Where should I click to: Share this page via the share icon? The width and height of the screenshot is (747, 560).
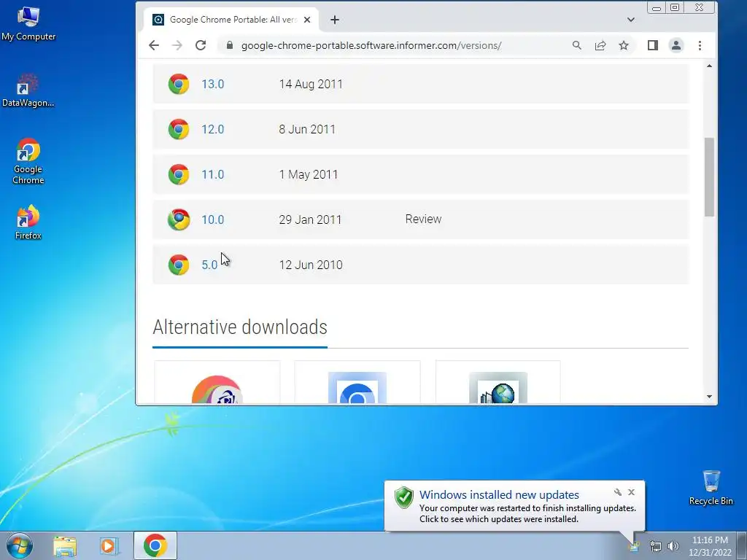click(x=600, y=45)
